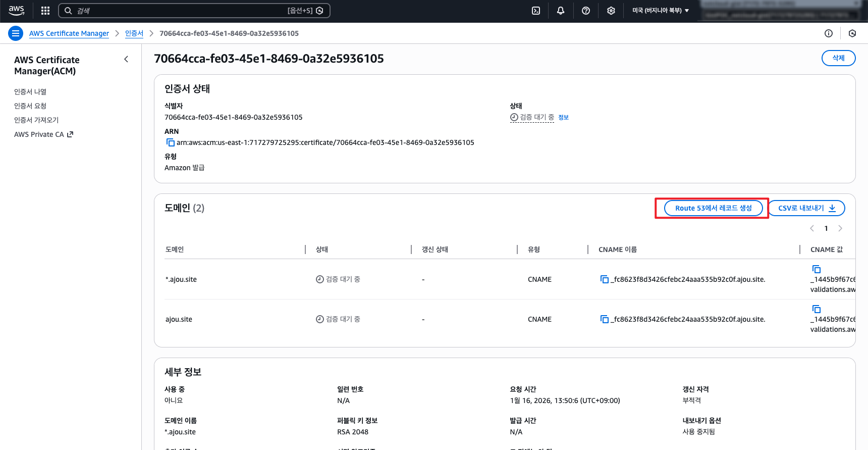The width and height of the screenshot is (868, 450).
Task: Open the help question mark menu
Action: coord(586,11)
